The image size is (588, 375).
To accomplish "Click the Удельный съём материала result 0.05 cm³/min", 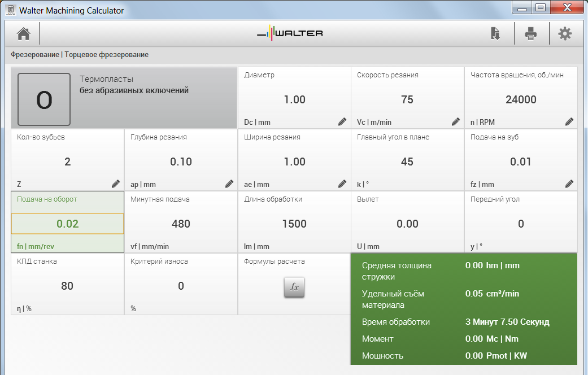I will tap(492, 294).
